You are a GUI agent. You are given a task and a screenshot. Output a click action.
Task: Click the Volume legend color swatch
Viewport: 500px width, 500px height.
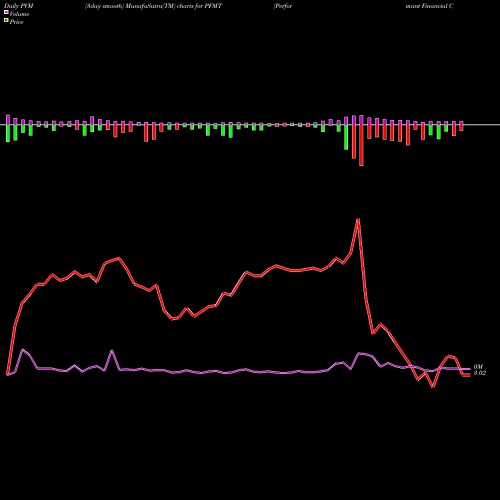(x=6, y=13)
